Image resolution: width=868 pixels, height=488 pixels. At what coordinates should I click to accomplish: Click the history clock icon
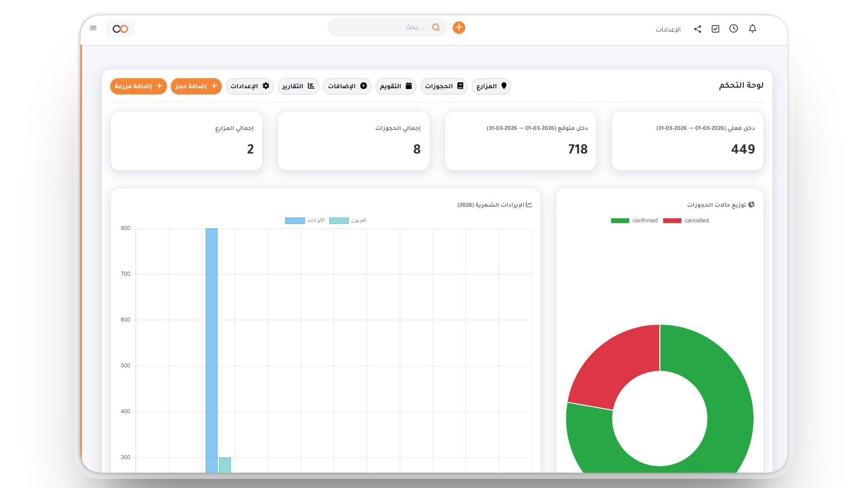coord(733,28)
